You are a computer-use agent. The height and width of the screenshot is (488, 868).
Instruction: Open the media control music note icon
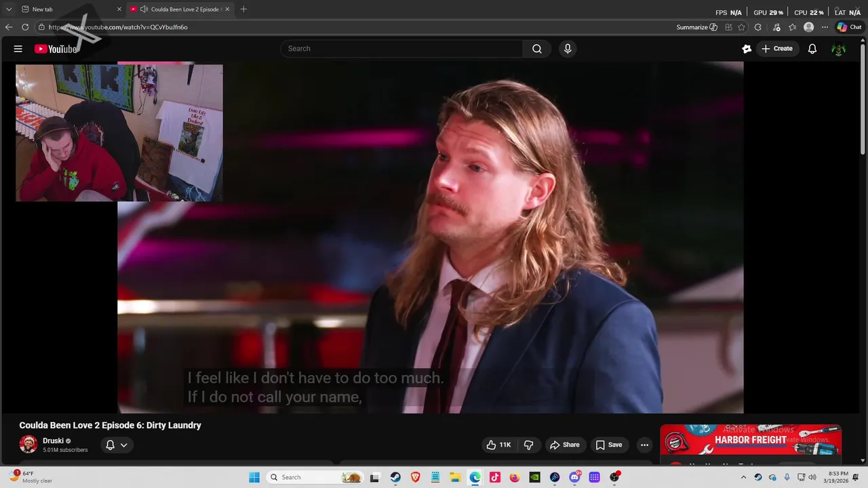[x=776, y=27]
